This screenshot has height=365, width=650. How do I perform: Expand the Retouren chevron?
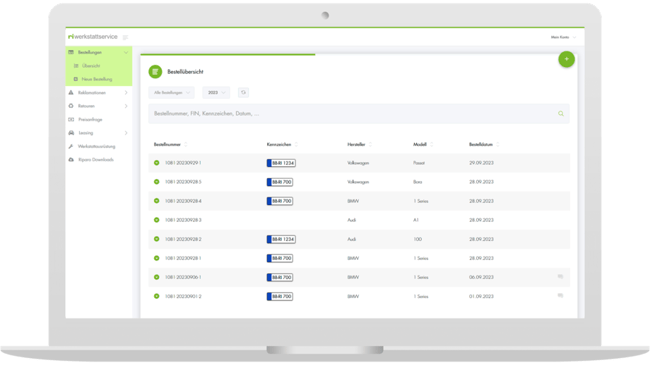(126, 106)
